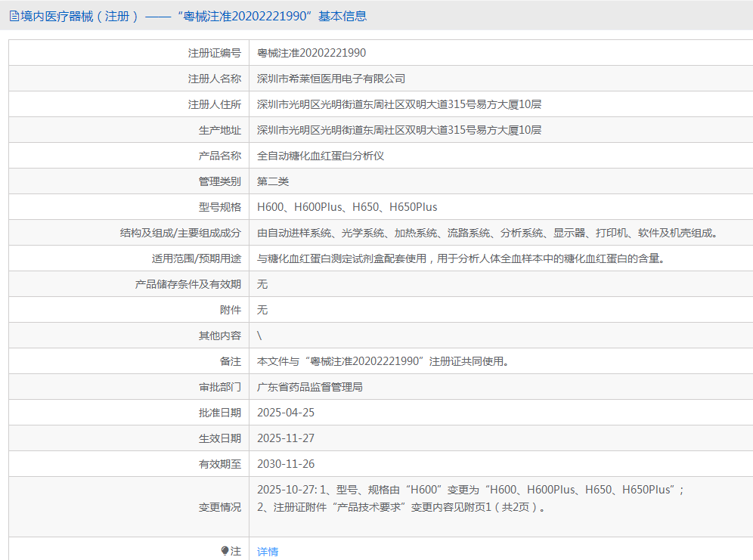Click the 生产地址 label

[219, 130]
